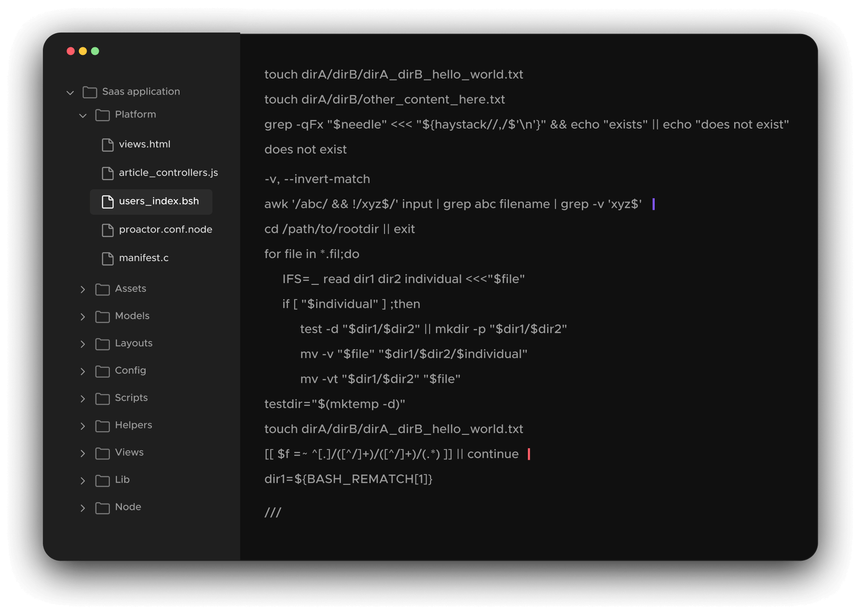Collapse the Platform folder
The width and height of the screenshot is (861, 616).
(x=83, y=115)
